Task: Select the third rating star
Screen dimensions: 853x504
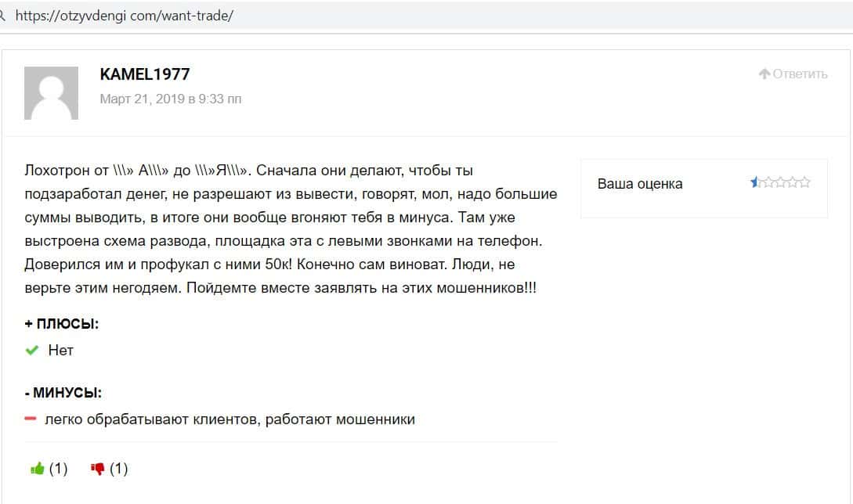Action: 780,183
